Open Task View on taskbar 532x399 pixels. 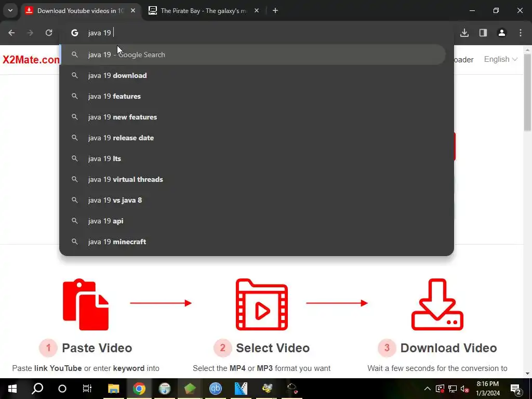[87, 389]
